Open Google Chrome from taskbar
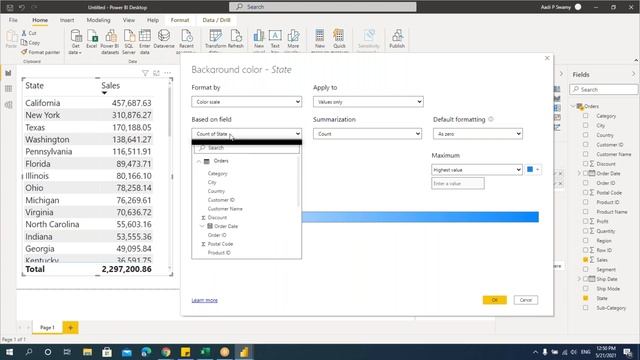 (x=166, y=352)
